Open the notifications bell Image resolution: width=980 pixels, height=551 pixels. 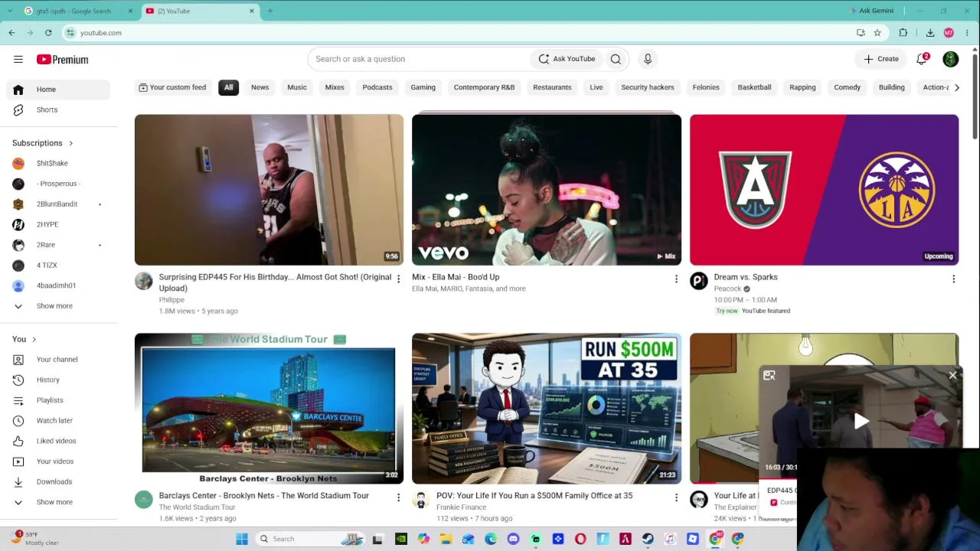pos(922,59)
